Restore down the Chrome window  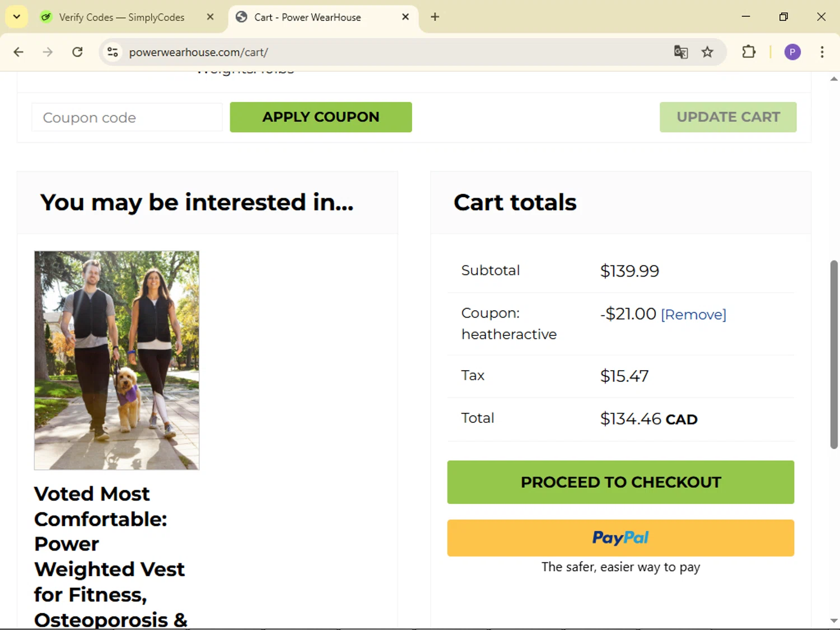[783, 17]
